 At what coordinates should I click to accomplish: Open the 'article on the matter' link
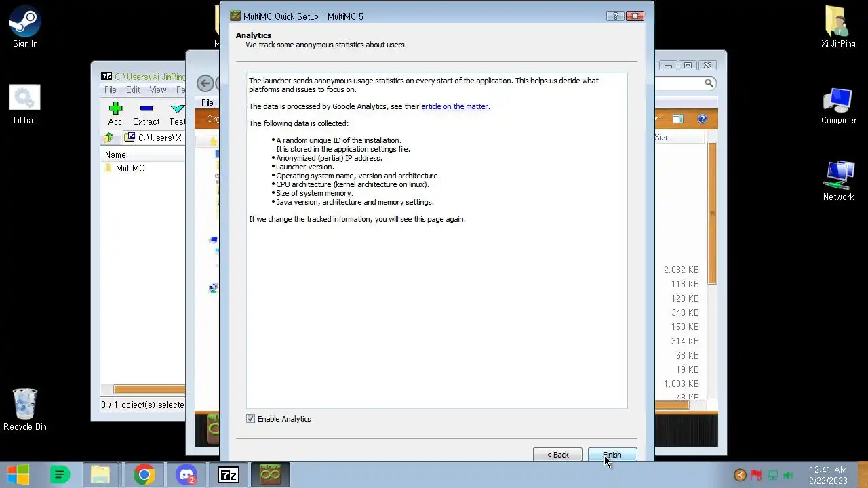click(x=454, y=106)
